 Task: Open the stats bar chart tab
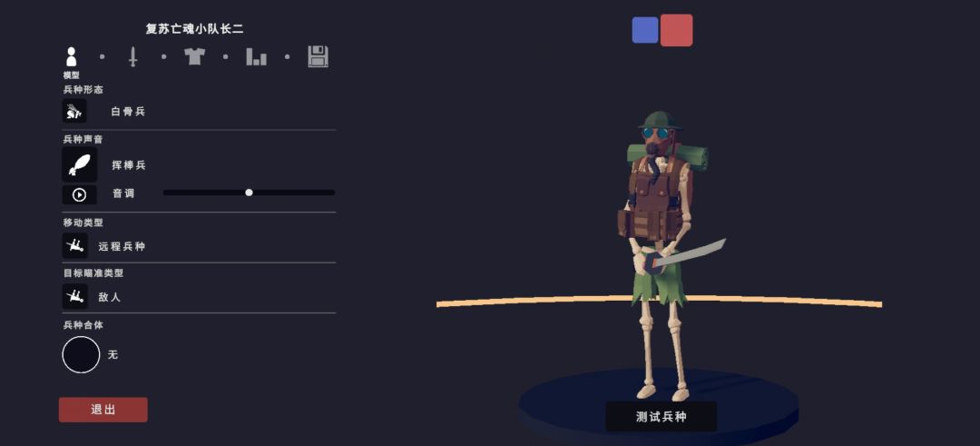point(256,57)
